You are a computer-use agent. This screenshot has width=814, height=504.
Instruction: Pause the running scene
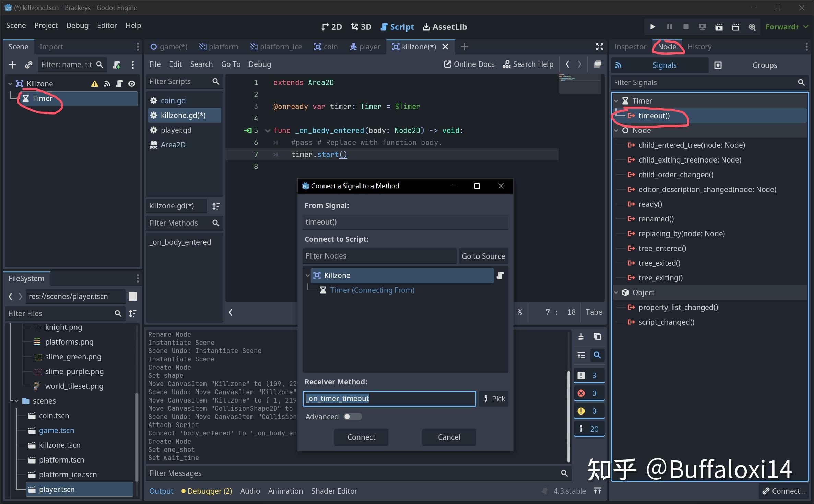[x=669, y=26]
